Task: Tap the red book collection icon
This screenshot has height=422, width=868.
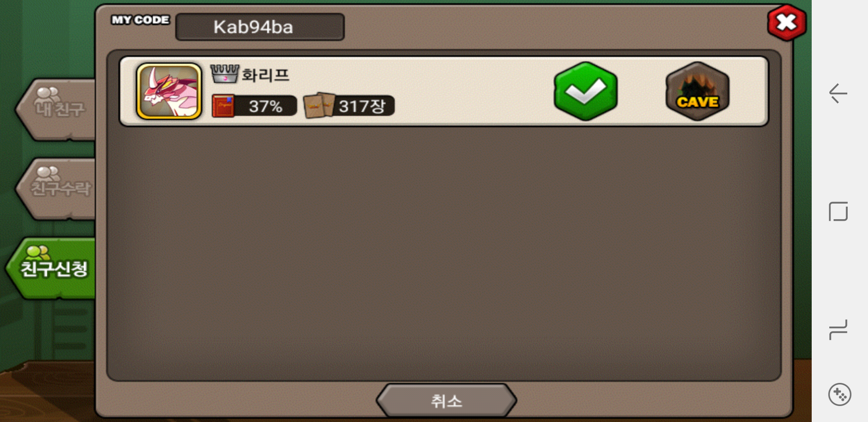Action: point(223,106)
